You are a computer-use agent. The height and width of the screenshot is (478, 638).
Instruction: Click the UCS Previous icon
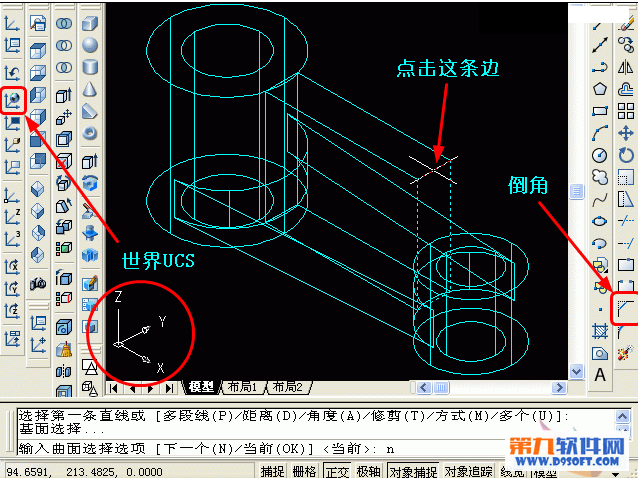[x=12, y=73]
